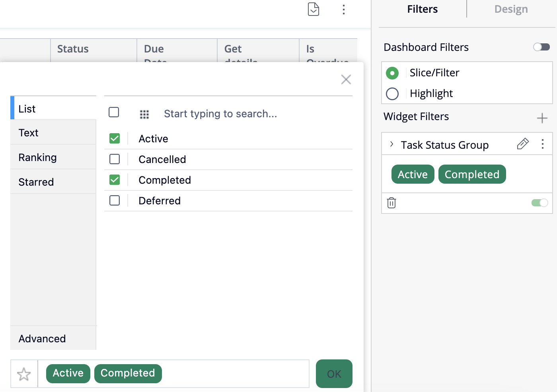The height and width of the screenshot is (392, 557).
Task: Delete the Task Status Group filter
Action: click(x=391, y=203)
